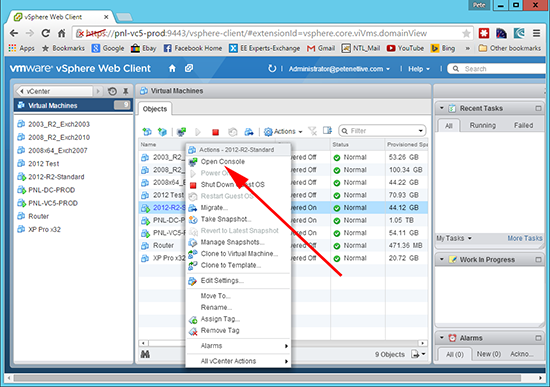This screenshot has height=387, width=550.
Task: Open the My Tasks dropdown
Action: pos(454,238)
